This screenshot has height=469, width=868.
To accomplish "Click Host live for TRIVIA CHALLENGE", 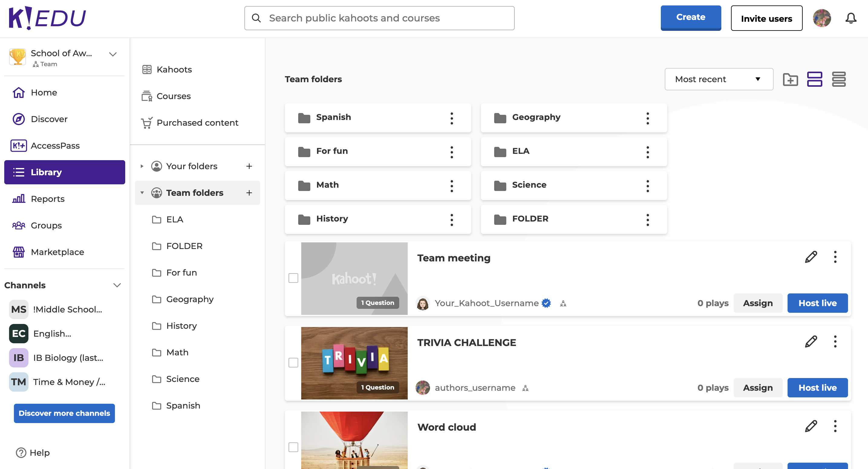I will 817,387.
